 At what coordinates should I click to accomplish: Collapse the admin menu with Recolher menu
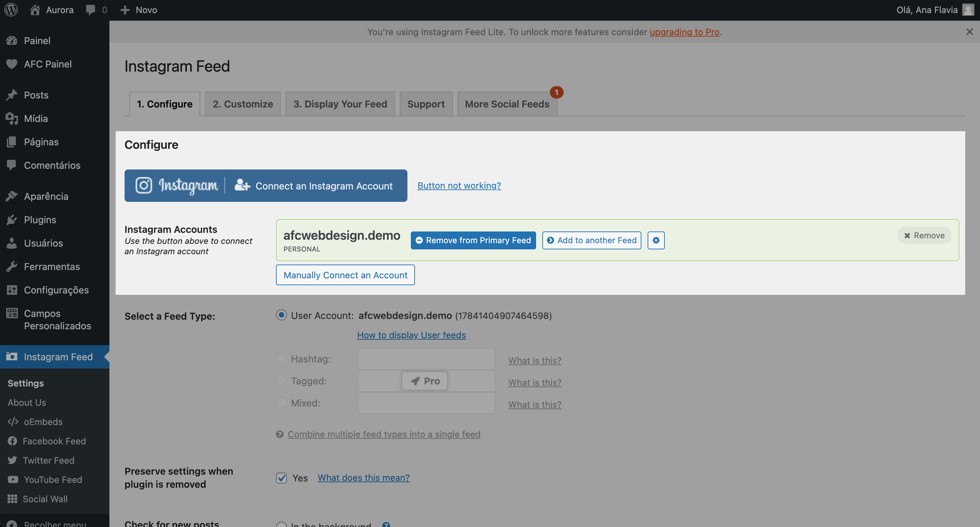pos(55,523)
